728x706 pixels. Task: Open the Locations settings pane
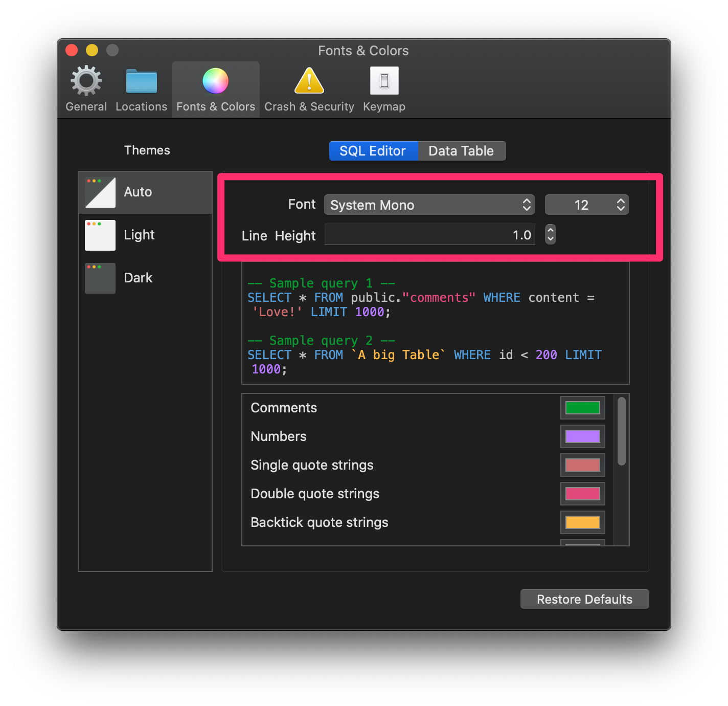[141, 87]
